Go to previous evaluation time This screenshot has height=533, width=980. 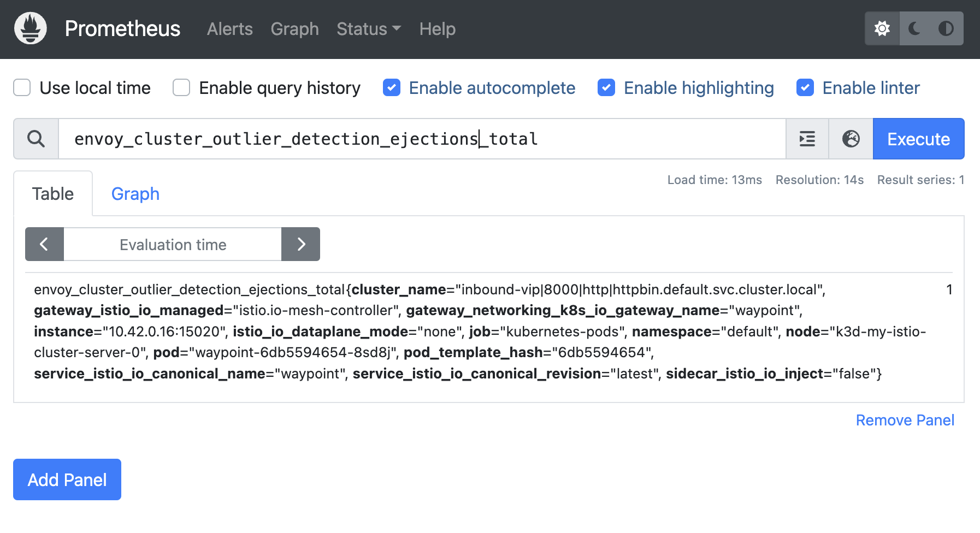44,244
